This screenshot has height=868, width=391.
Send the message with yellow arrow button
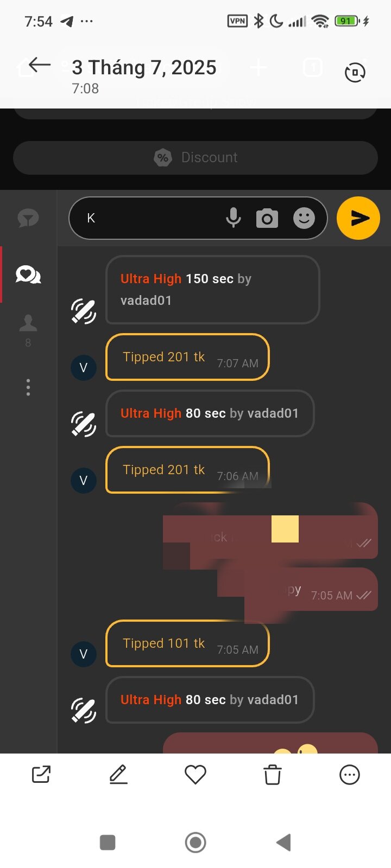point(358,218)
